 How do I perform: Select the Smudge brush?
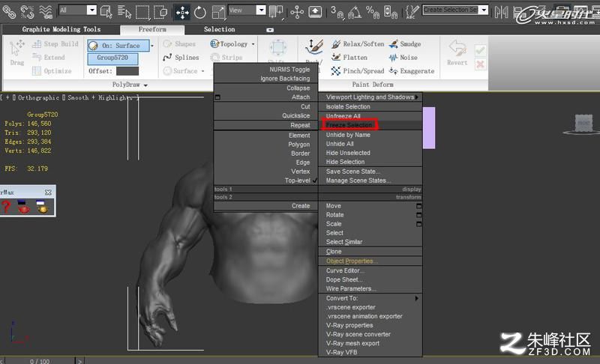coord(405,44)
